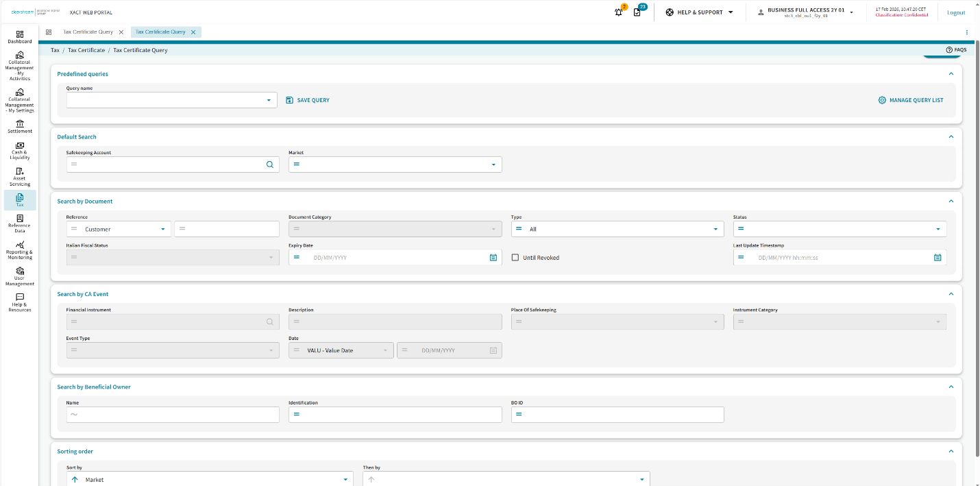Viewport: 980px width, 486px height.
Task: Open the Status dropdown
Action: tap(938, 229)
